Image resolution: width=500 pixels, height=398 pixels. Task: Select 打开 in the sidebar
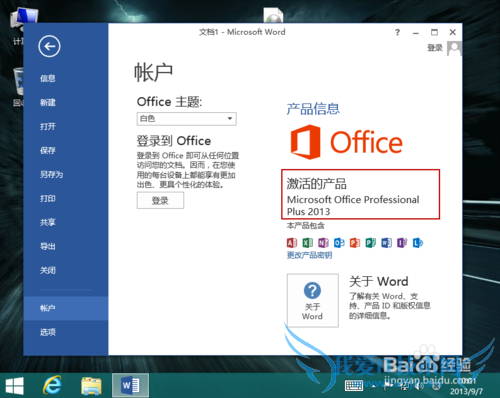(48, 126)
